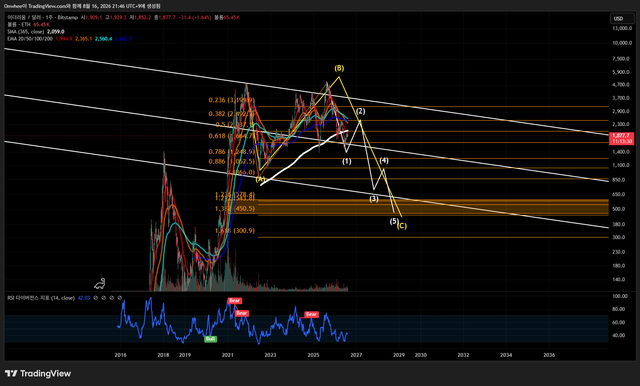Select the EMA 20/50/100/200 indicator legend
Viewport: 640px width, 386px height.
pos(30,38)
